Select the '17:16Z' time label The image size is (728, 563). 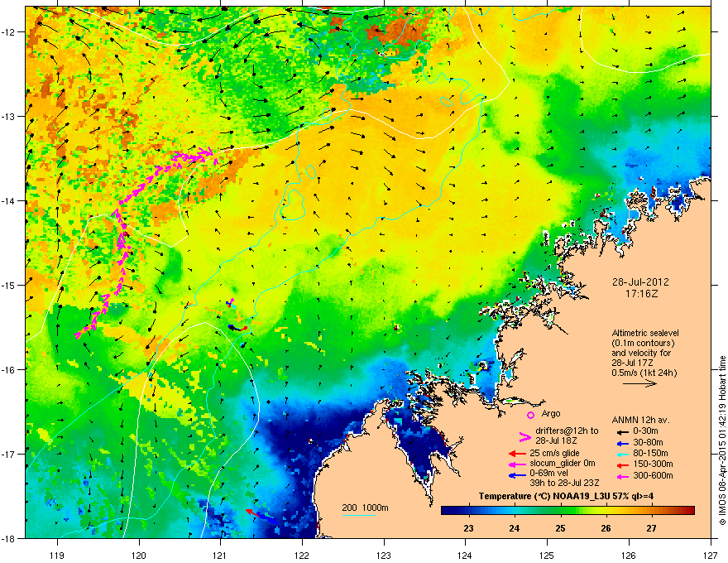tap(641, 294)
